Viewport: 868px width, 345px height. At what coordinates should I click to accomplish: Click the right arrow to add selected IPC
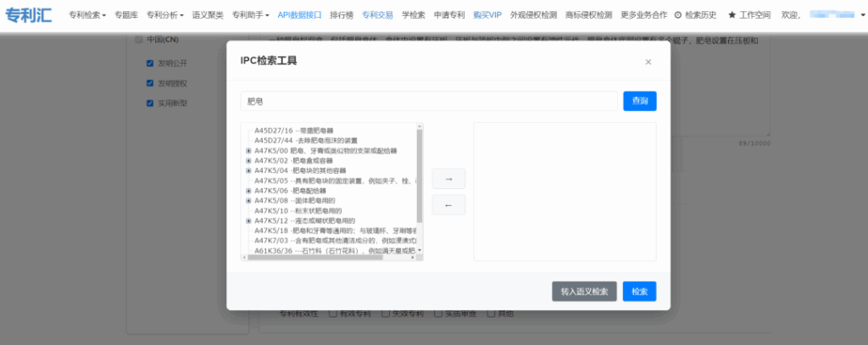pyautogui.click(x=448, y=179)
